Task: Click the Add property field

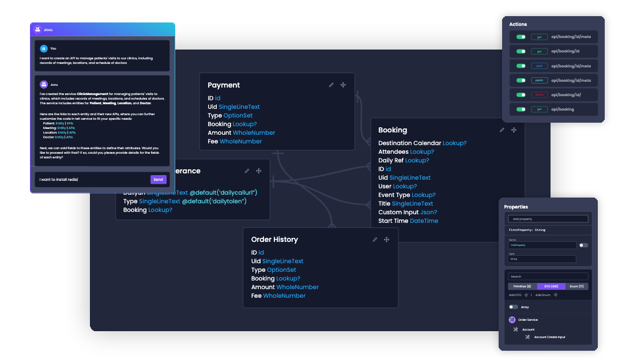Action: tap(548, 219)
